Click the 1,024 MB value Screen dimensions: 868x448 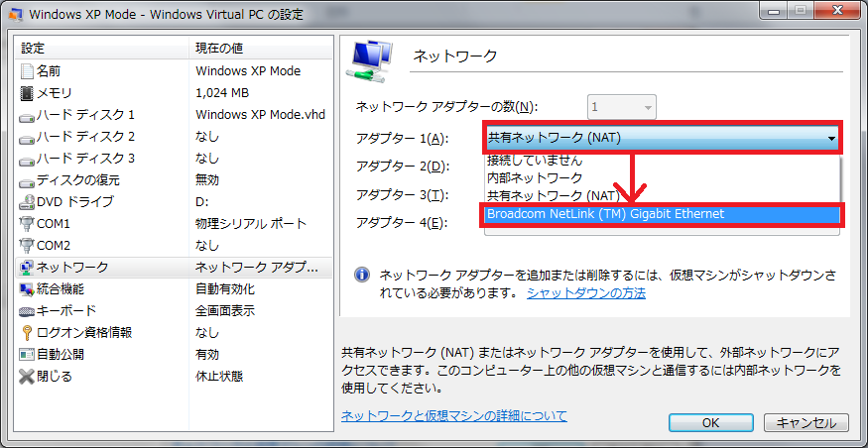(x=222, y=93)
